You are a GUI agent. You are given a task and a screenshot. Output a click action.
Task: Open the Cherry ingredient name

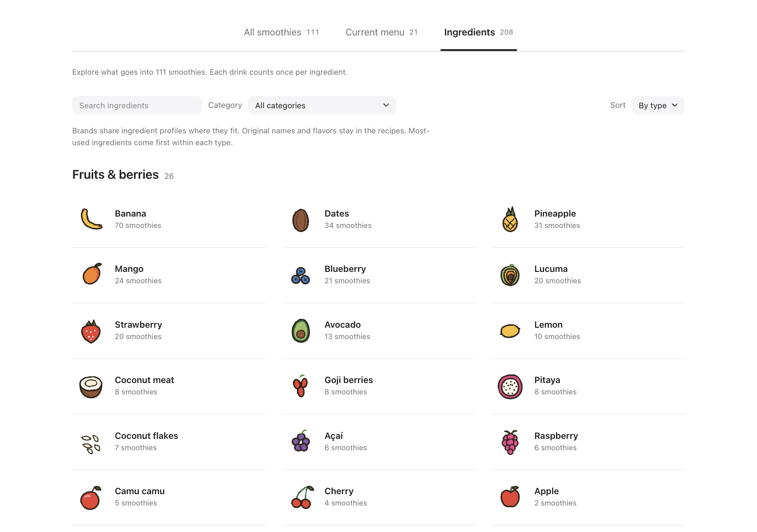click(x=339, y=491)
